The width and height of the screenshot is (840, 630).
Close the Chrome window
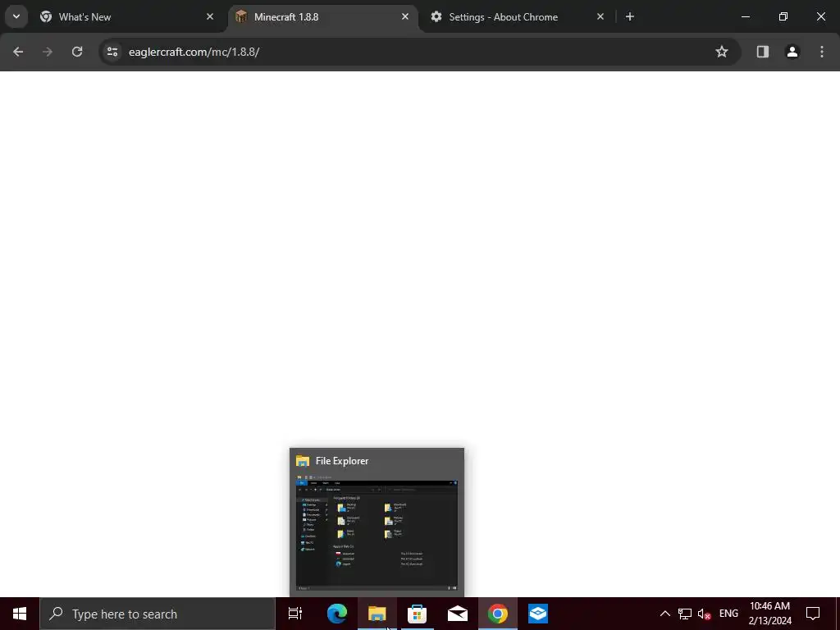820,16
